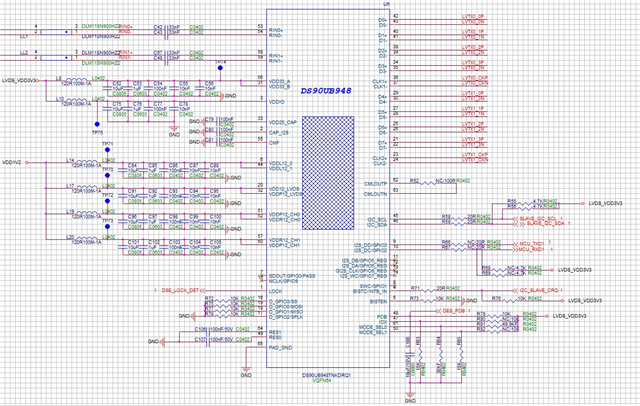
Task: Select resistor R71 zigzag symbol
Action: pos(428,291)
